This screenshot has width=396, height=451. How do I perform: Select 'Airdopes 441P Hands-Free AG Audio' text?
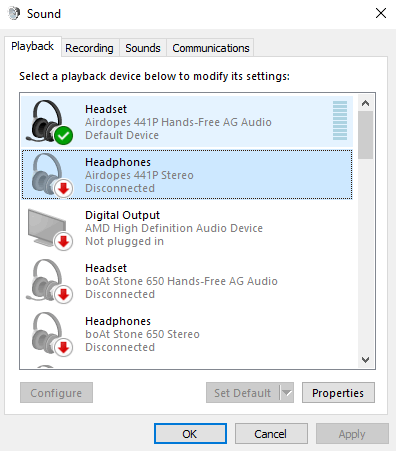[178, 122]
